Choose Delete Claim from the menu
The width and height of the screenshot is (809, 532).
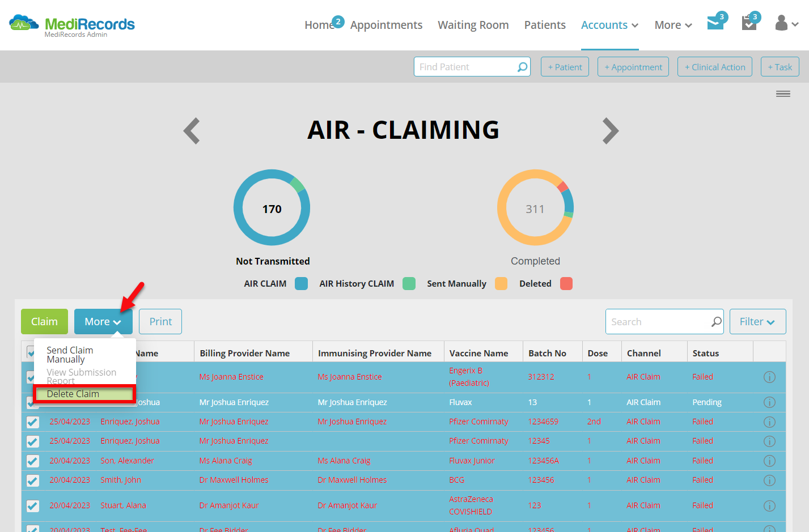(x=84, y=394)
